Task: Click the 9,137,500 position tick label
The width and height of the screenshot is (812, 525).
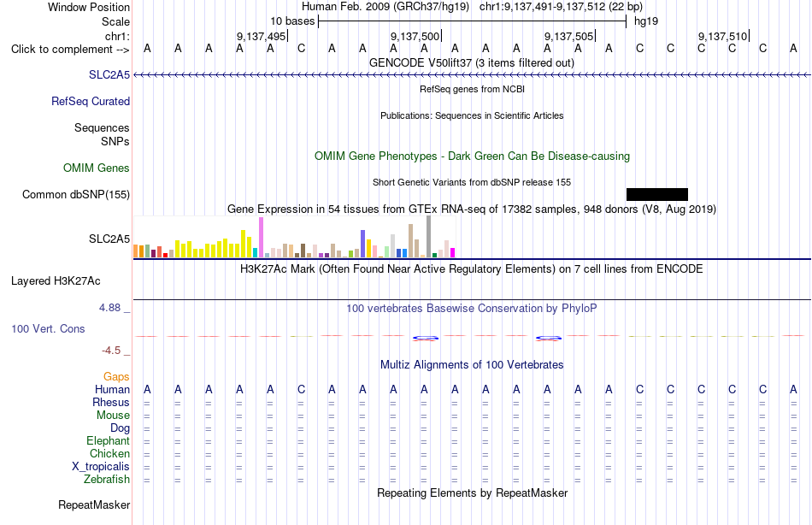Action: click(415, 36)
